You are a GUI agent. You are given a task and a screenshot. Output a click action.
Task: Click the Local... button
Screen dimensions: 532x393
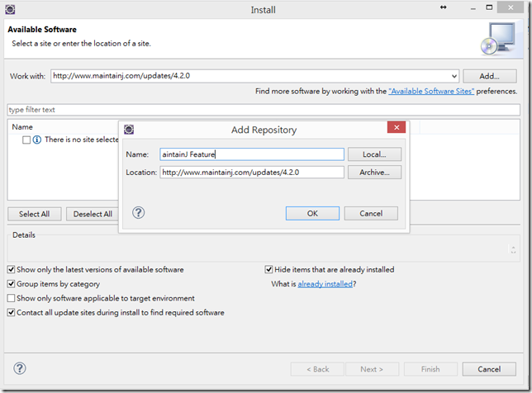point(374,154)
